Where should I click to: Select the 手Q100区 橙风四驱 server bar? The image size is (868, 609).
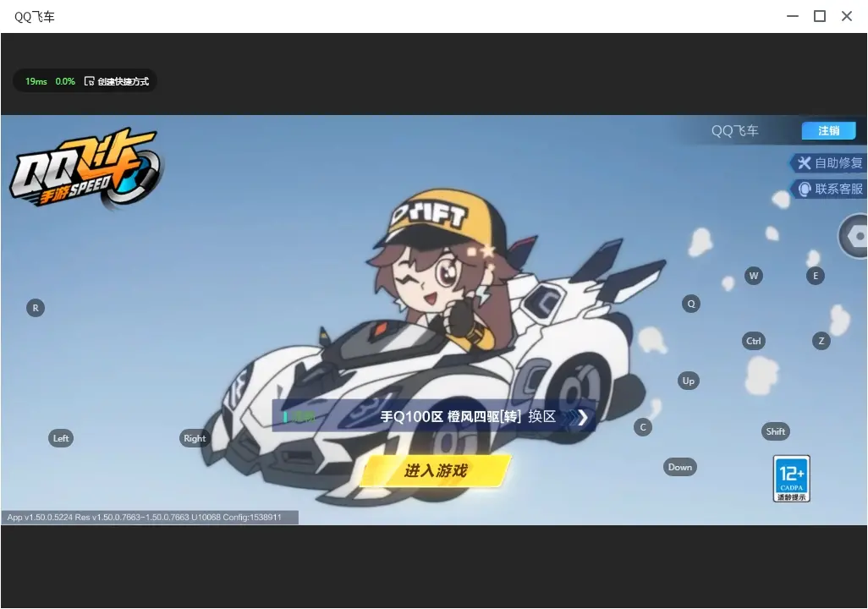point(434,416)
